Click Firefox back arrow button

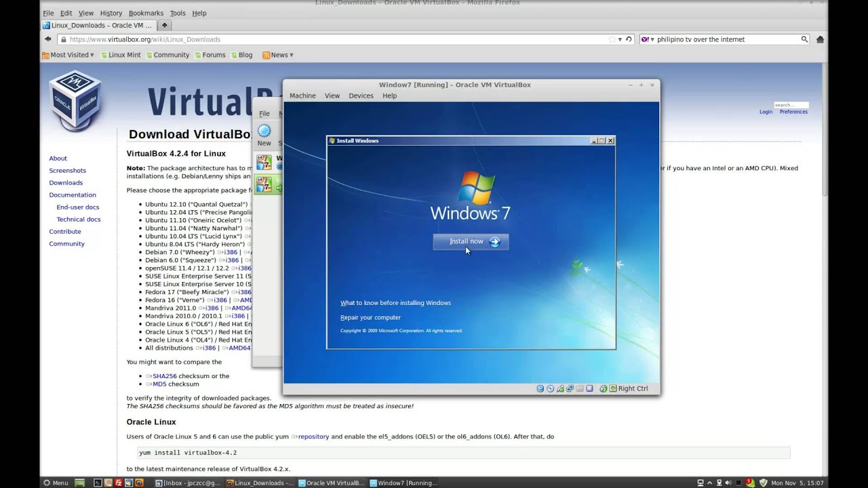47,39
